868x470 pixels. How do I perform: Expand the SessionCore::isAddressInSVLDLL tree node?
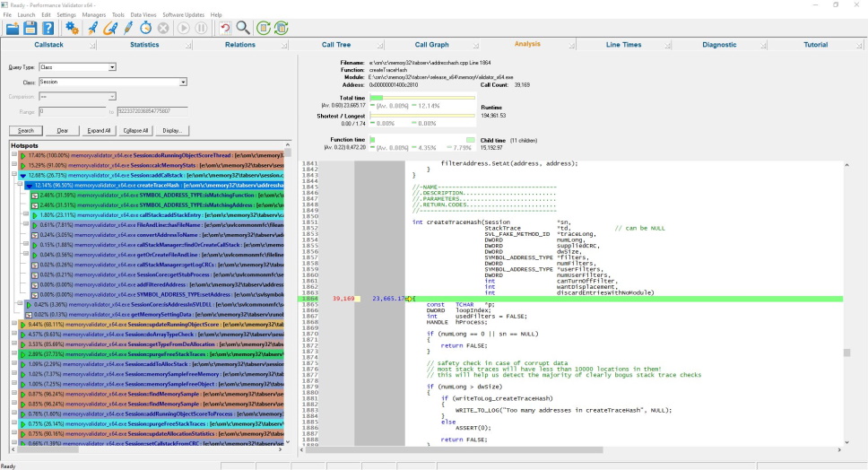(x=20, y=303)
